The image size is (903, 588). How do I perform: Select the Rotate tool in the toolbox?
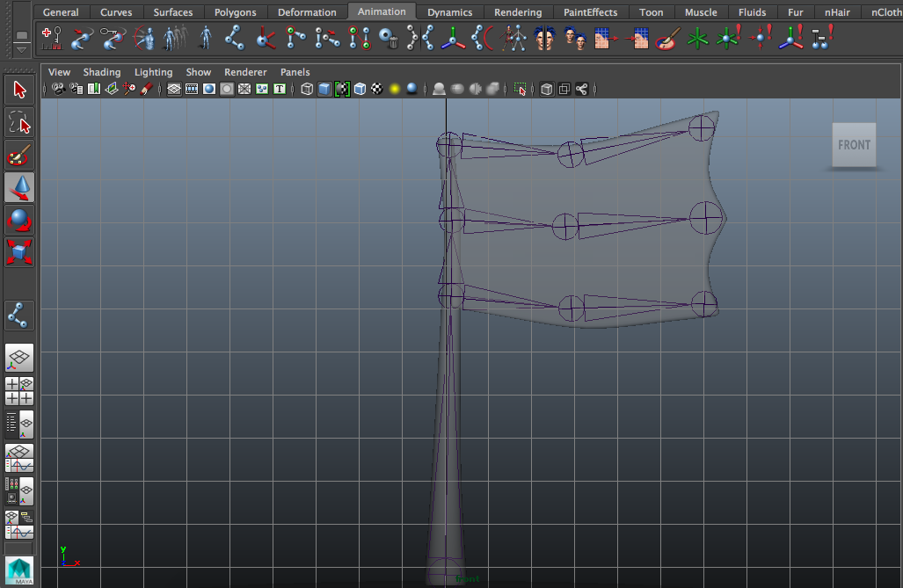coord(19,220)
